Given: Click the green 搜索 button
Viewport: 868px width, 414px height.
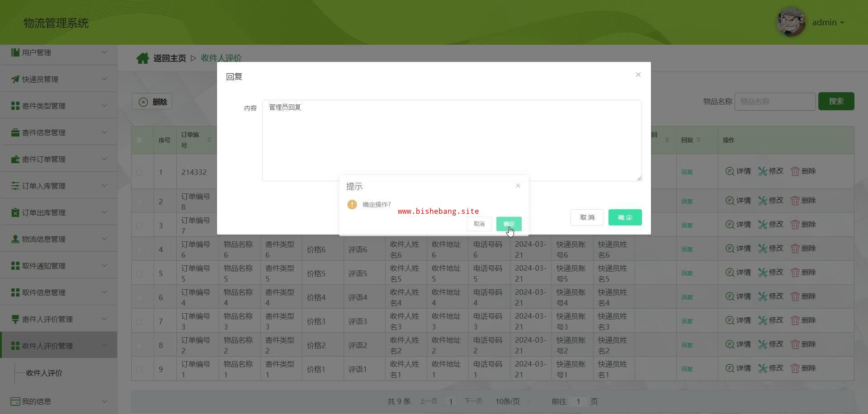Looking at the screenshot, I should tap(836, 101).
